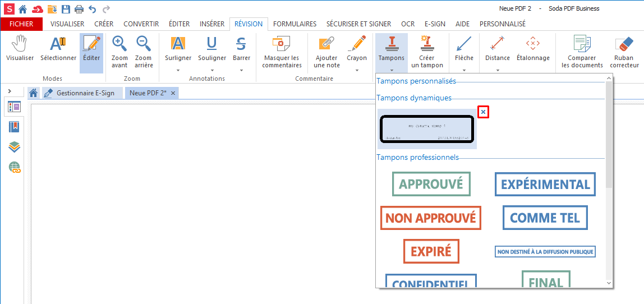Switch to the FORMULAIRES ribbon tab
Viewport: 644px width, 304px height.
point(295,24)
